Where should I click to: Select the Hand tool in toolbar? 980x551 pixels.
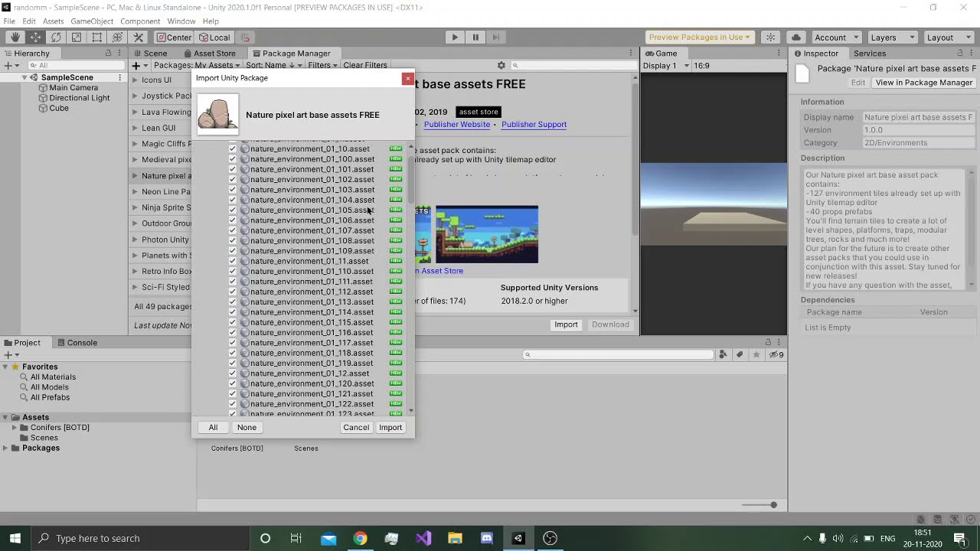pyautogui.click(x=15, y=37)
